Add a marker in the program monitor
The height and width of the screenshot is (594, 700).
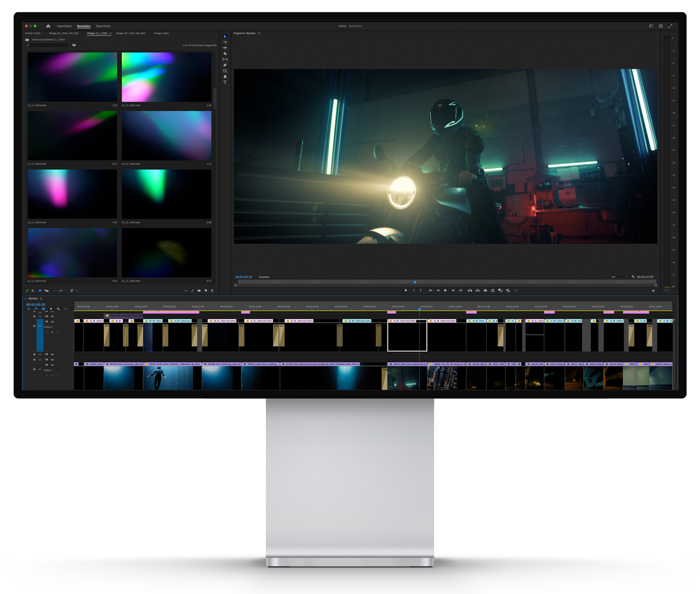coord(406,291)
